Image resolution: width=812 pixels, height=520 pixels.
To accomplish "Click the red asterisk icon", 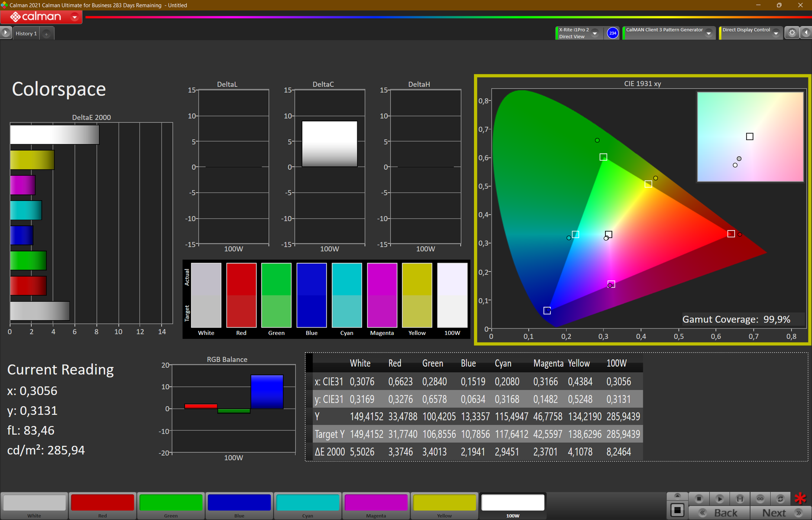I will (x=800, y=499).
